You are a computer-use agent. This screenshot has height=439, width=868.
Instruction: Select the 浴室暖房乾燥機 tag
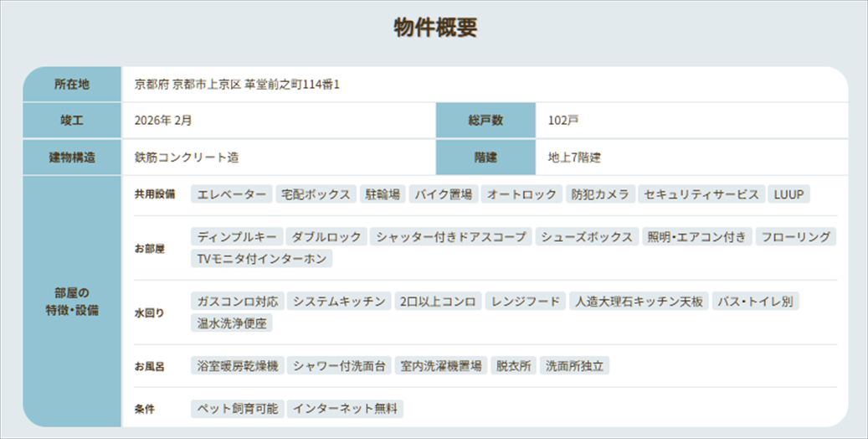[x=238, y=365]
